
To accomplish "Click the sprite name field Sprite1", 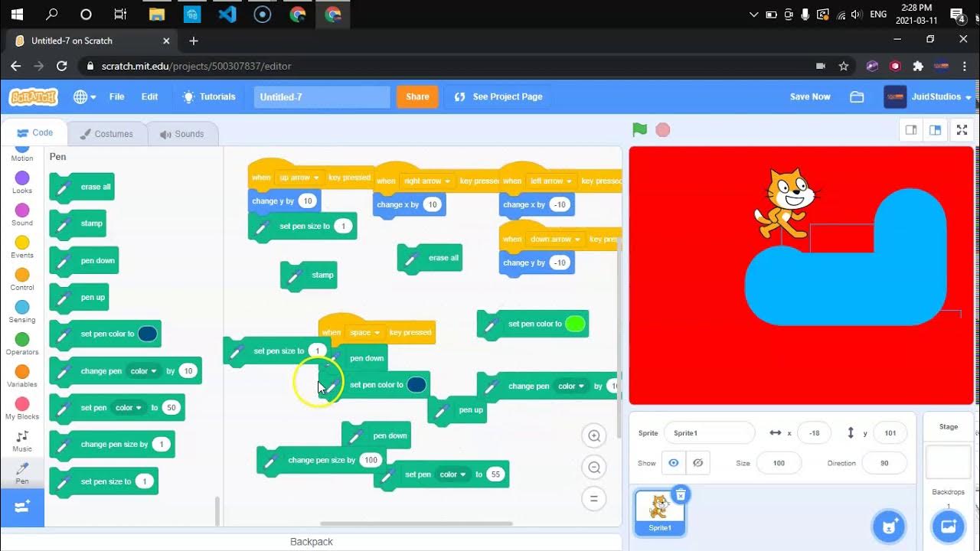I will point(709,433).
